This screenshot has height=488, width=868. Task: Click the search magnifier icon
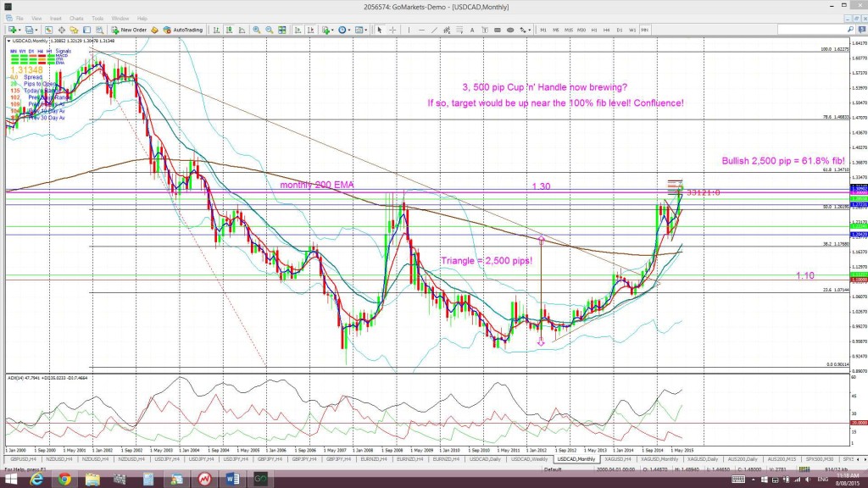pyautogui.click(x=851, y=30)
